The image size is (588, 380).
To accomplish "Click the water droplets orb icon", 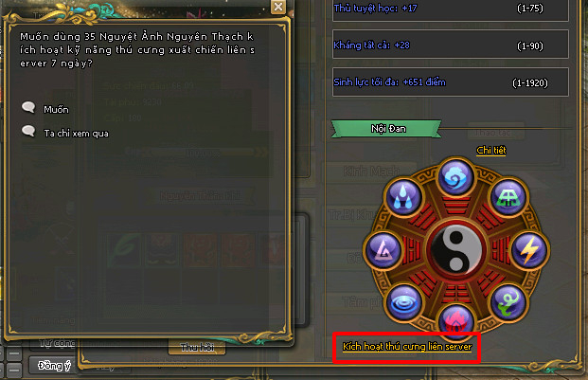I will coord(403,197).
